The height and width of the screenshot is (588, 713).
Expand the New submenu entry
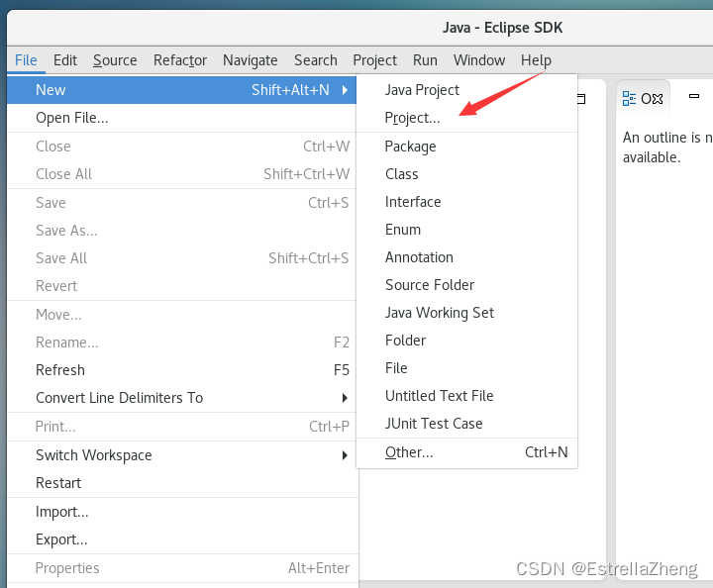(181, 90)
